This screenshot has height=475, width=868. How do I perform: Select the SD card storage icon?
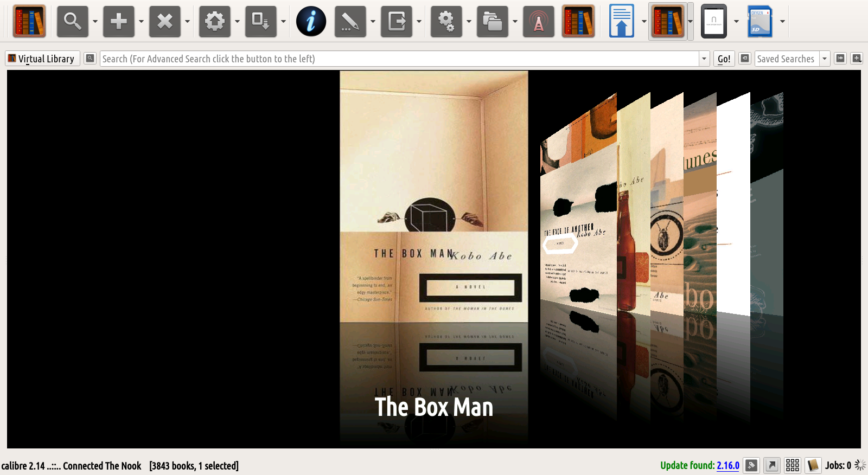click(x=760, y=22)
